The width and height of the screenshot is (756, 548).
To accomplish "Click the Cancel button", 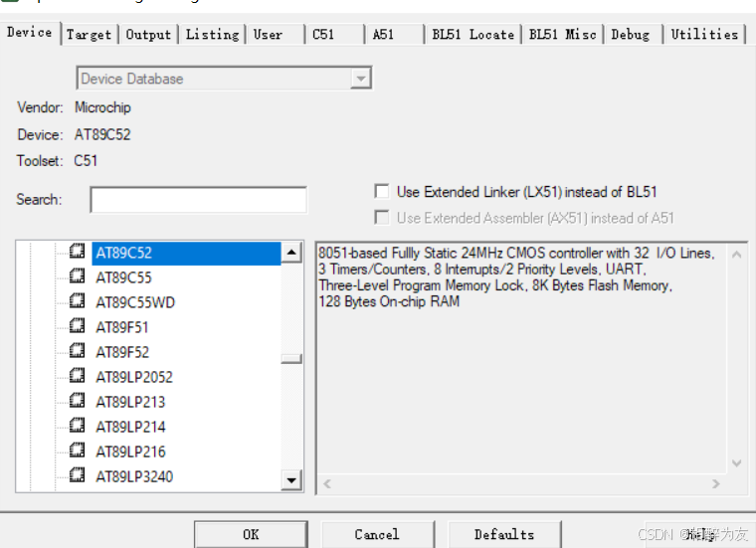I will (377, 534).
